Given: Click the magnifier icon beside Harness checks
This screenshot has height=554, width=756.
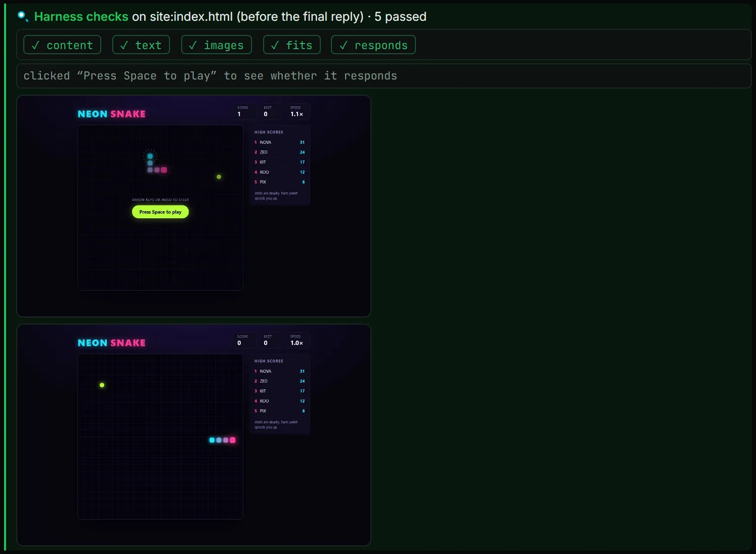Looking at the screenshot, I should [x=23, y=17].
